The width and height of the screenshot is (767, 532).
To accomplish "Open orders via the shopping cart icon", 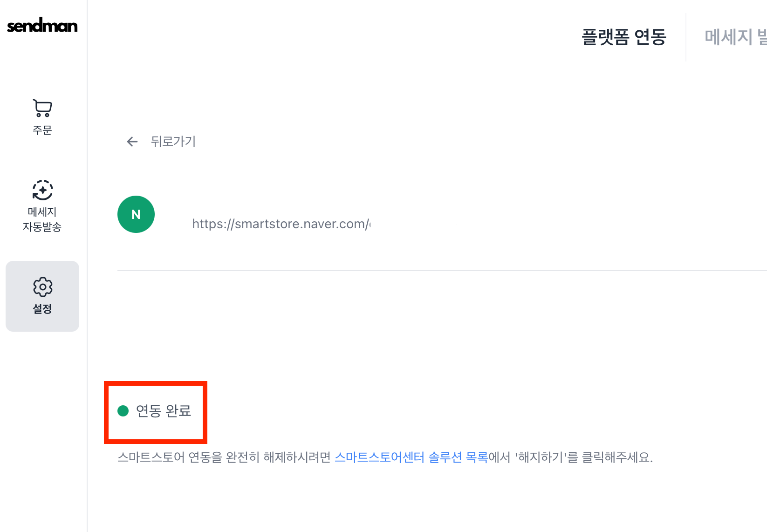I will click(42, 108).
